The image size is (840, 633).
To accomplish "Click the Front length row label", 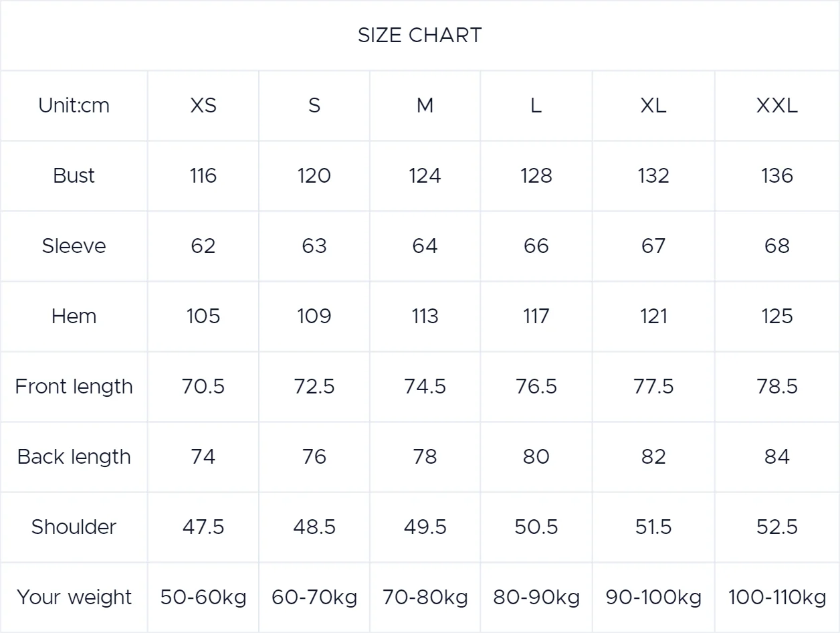I will click(74, 387).
